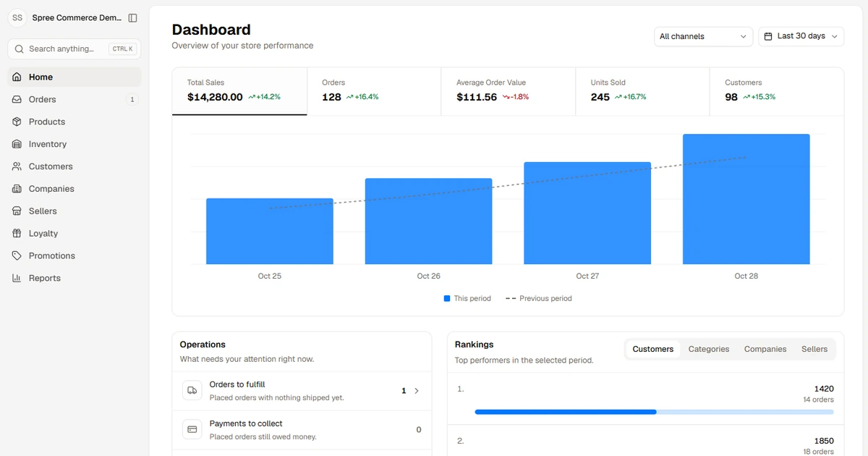Expand the Last 30 days chevron
The height and width of the screenshot is (456, 868).
835,36
